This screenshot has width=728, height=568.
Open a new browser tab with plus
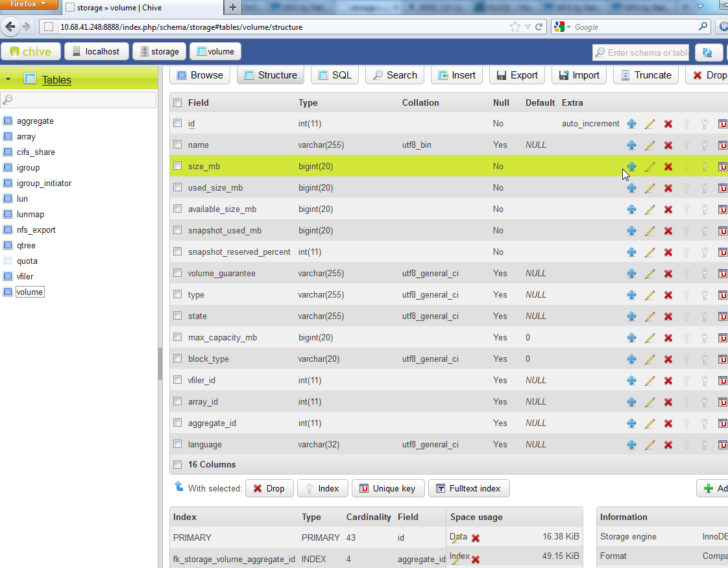pyautogui.click(x=232, y=7)
